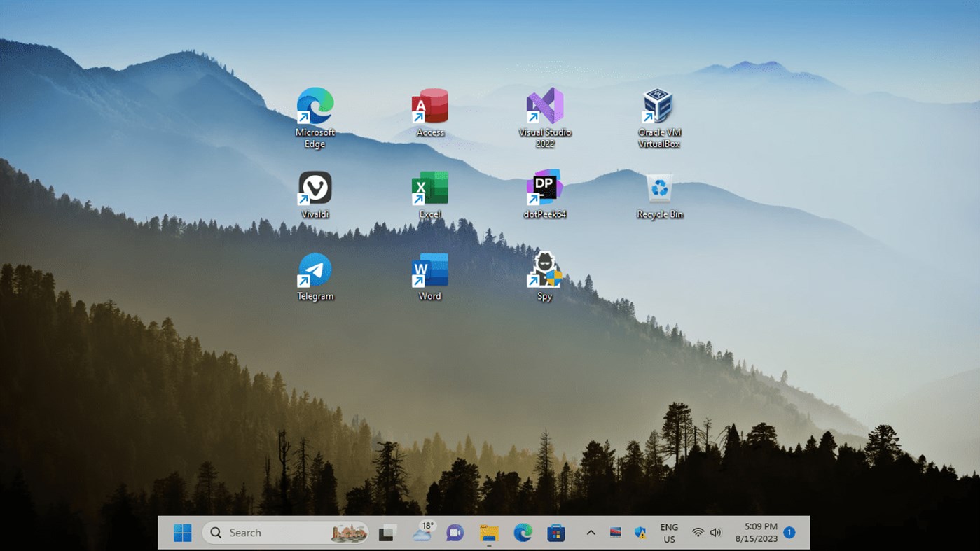Viewport: 980px width, 551px height.
Task: Launch the dotPeek64 decompiler
Action: (544, 188)
